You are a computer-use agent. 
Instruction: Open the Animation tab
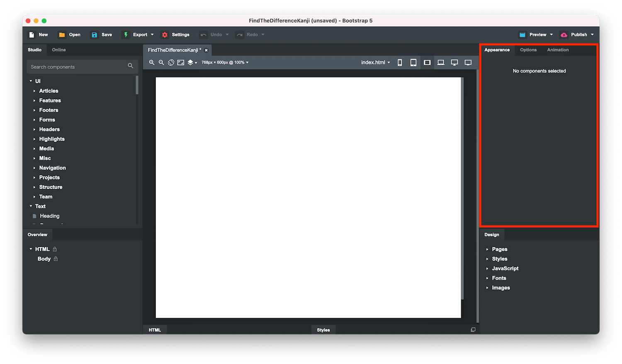click(558, 50)
